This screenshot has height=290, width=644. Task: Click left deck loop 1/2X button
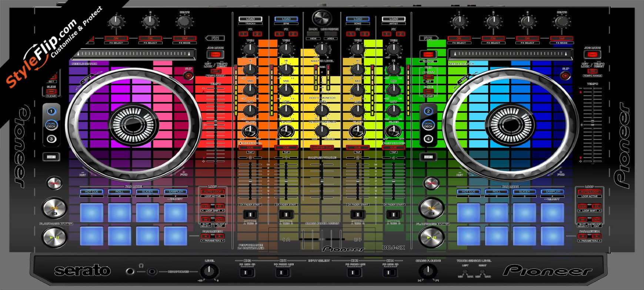tap(206, 206)
